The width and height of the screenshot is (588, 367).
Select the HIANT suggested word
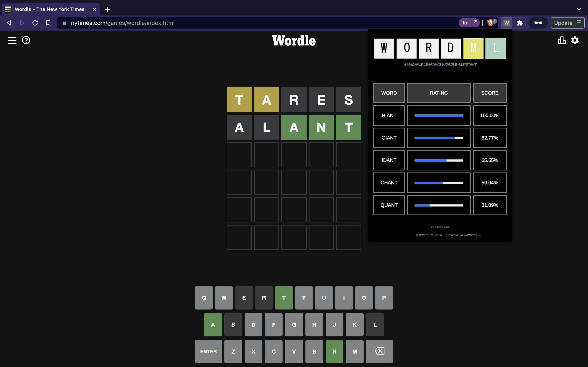point(389,115)
